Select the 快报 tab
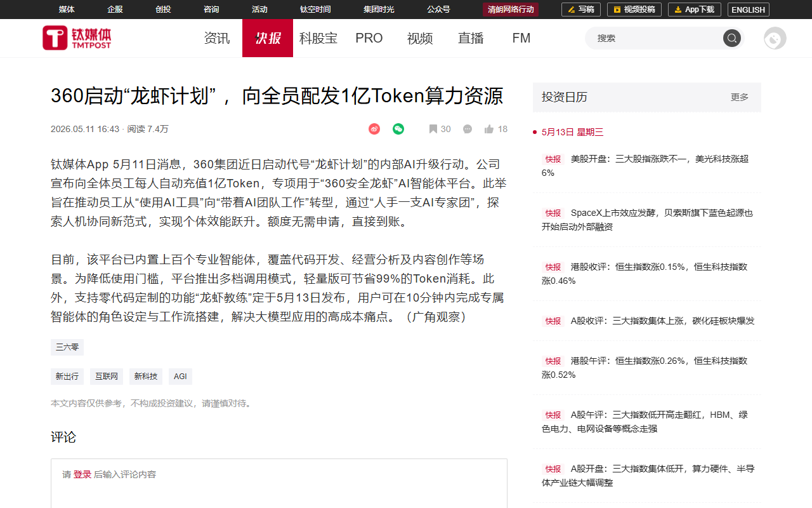Screen dimensions: 812x508 tap(268, 38)
